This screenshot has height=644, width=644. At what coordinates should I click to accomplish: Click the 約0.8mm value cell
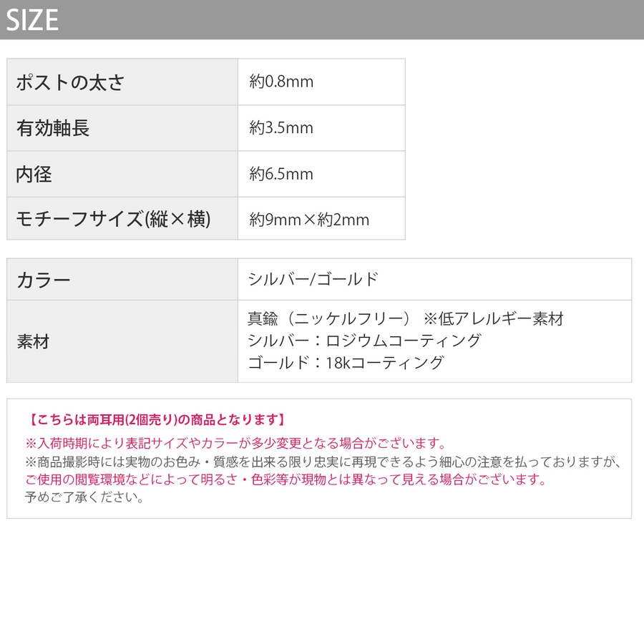click(282, 82)
